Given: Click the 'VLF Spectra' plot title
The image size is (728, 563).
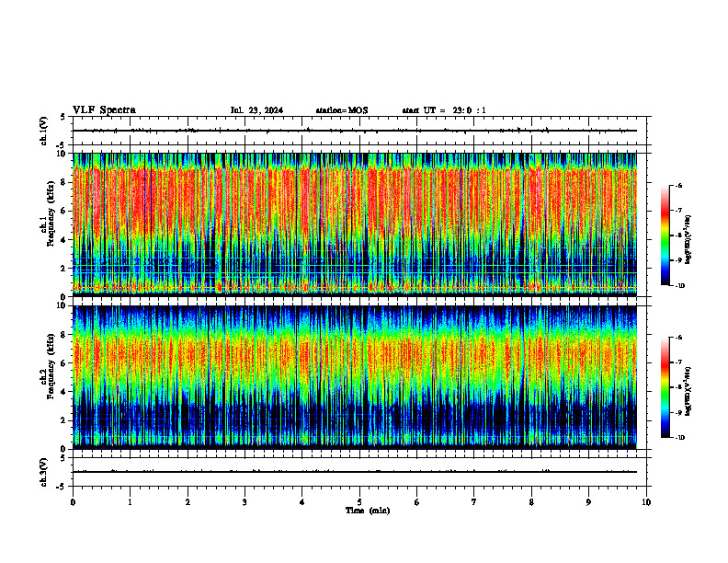Looking at the screenshot, I should (104, 110).
